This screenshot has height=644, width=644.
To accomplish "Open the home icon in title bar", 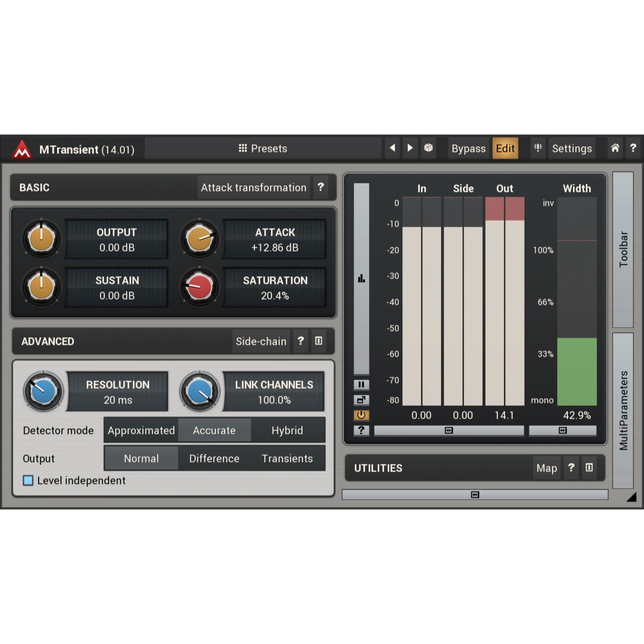I will tap(615, 148).
